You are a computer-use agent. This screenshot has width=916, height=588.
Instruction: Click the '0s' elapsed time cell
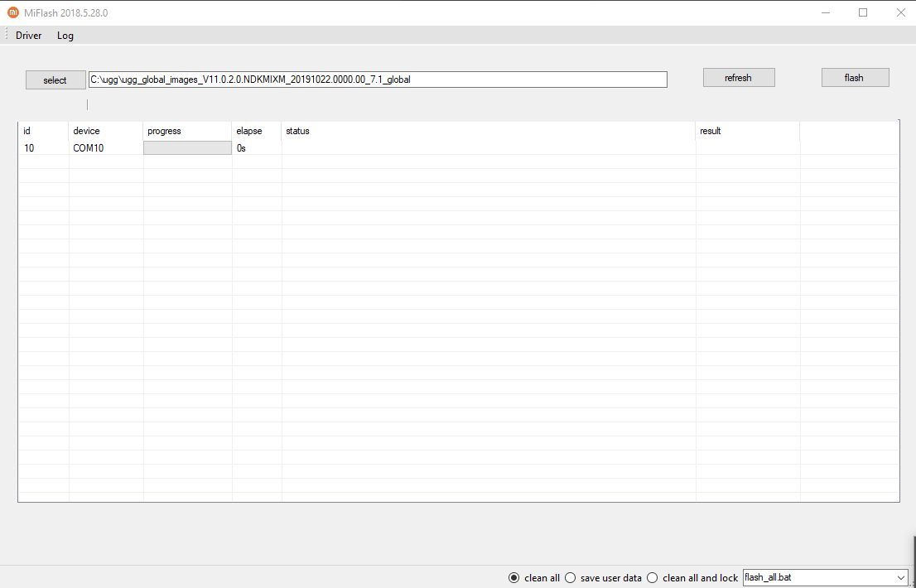tap(257, 147)
